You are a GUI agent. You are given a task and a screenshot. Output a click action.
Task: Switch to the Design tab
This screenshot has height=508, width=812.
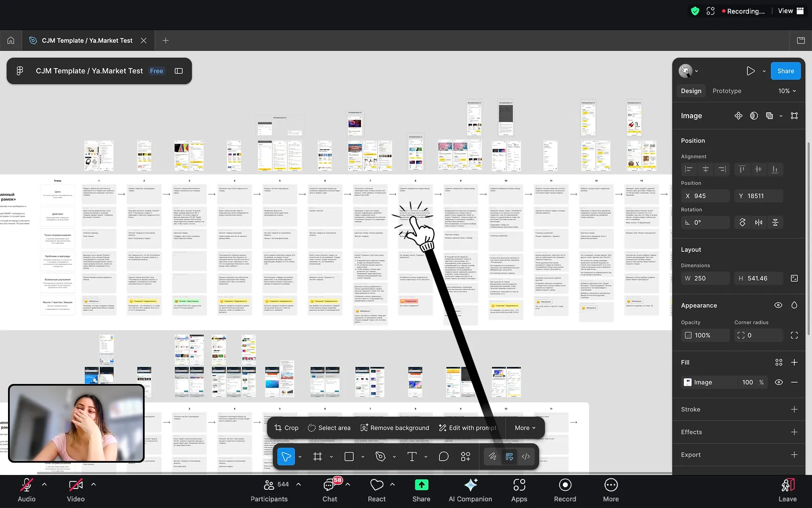pyautogui.click(x=691, y=91)
